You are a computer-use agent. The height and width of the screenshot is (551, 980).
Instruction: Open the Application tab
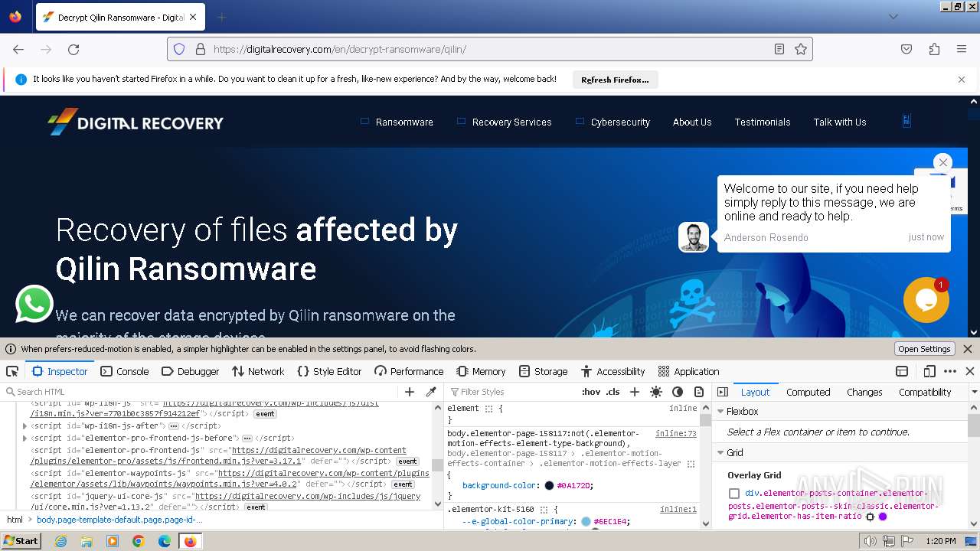tap(688, 371)
